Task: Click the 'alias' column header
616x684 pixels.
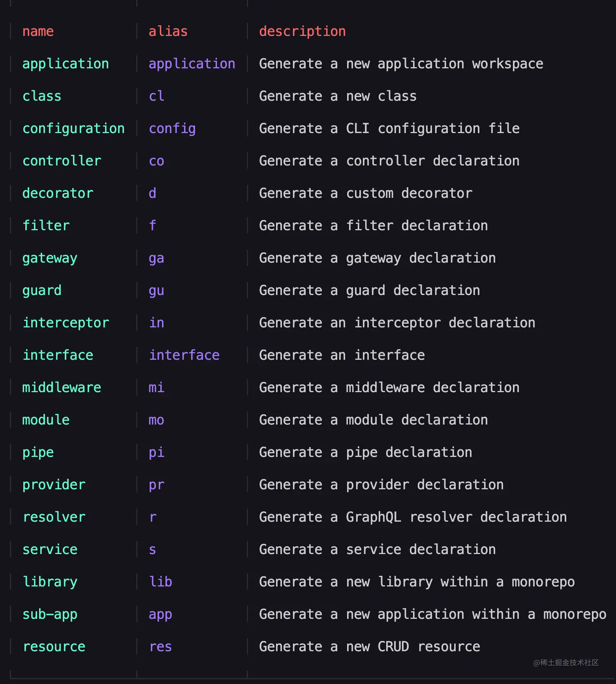Action: coord(168,31)
